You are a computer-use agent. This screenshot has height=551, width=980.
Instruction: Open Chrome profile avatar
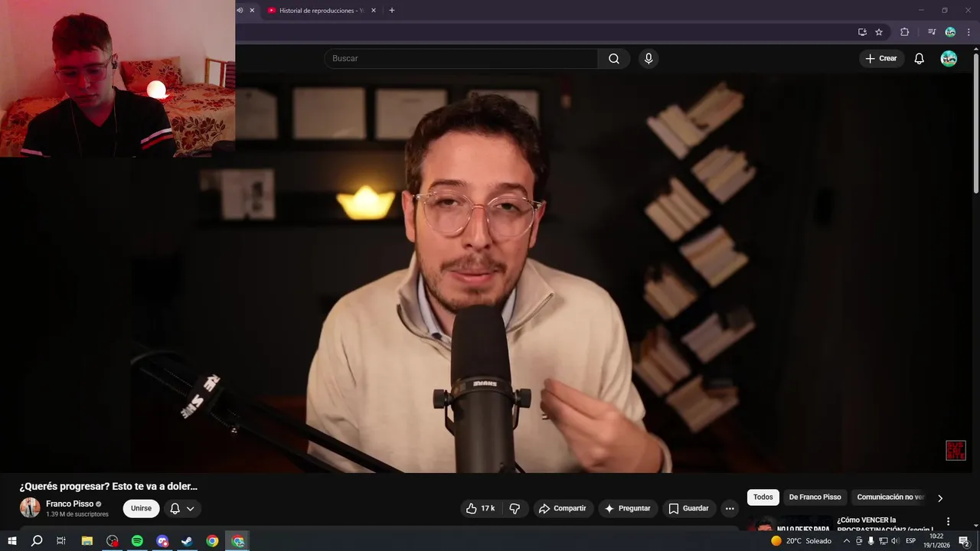[x=950, y=32]
